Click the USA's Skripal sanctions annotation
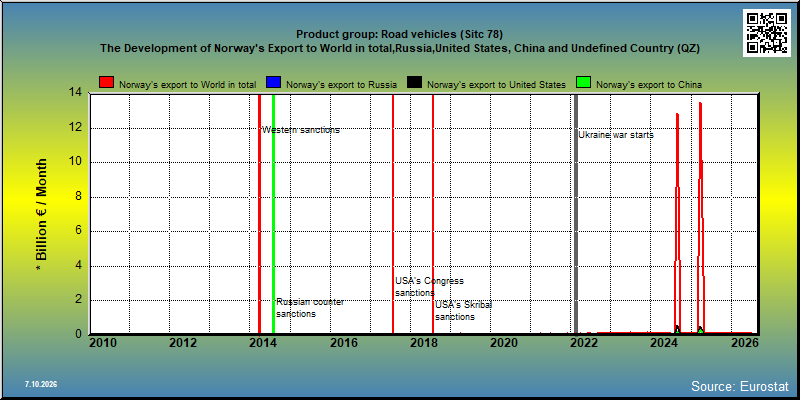Image resolution: width=800 pixels, height=400 pixels. [464, 311]
